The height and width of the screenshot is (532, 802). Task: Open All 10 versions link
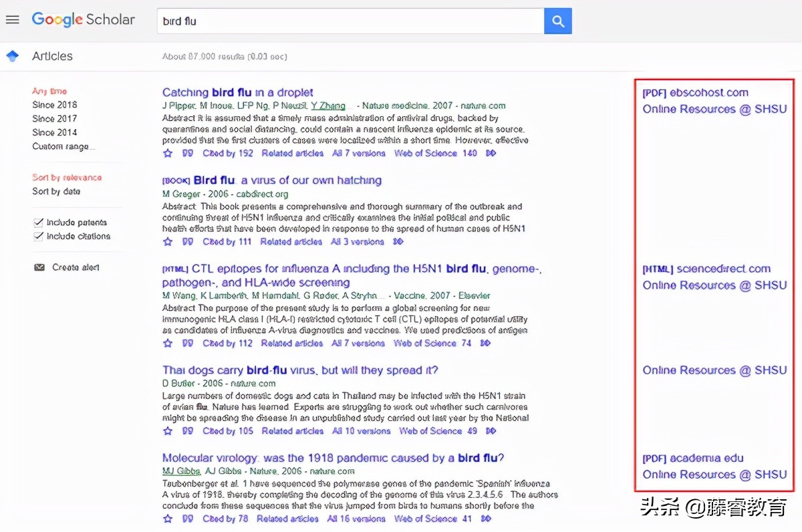tap(361, 431)
